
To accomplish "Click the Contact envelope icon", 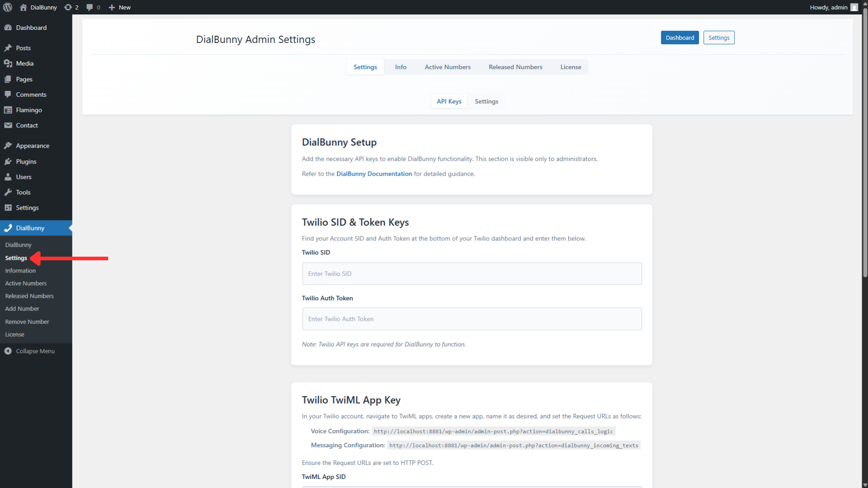I will coord(9,125).
